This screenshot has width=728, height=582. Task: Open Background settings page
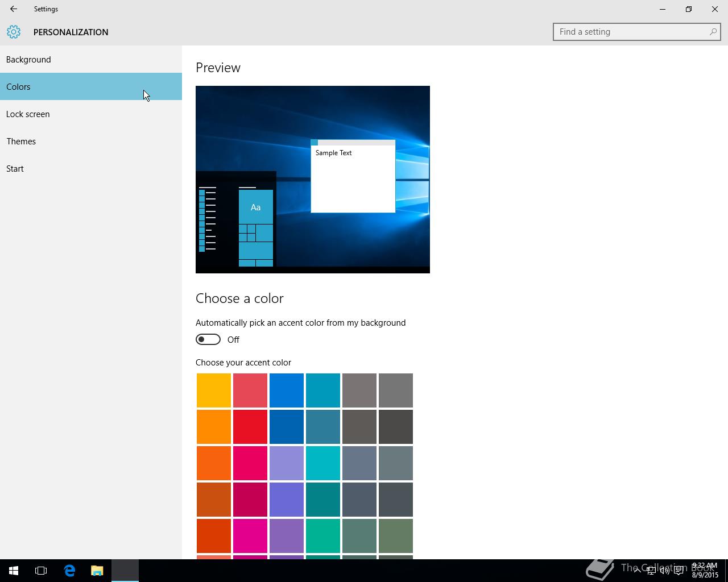(91, 59)
